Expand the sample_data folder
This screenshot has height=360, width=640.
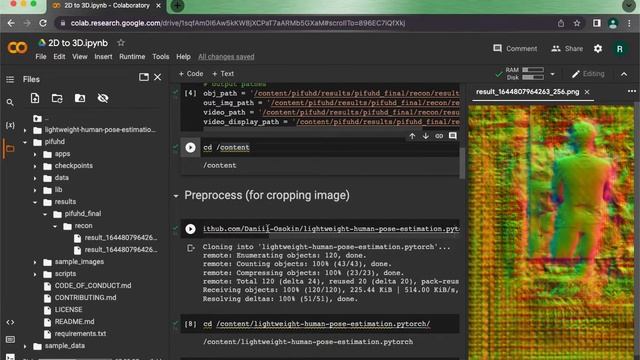(25, 346)
